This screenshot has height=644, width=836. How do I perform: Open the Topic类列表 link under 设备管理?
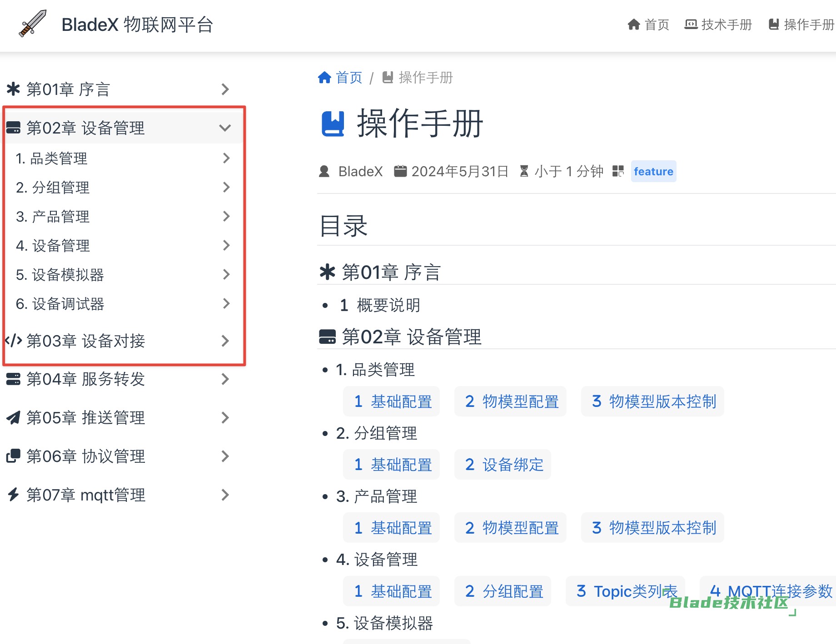pyautogui.click(x=626, y=591)
